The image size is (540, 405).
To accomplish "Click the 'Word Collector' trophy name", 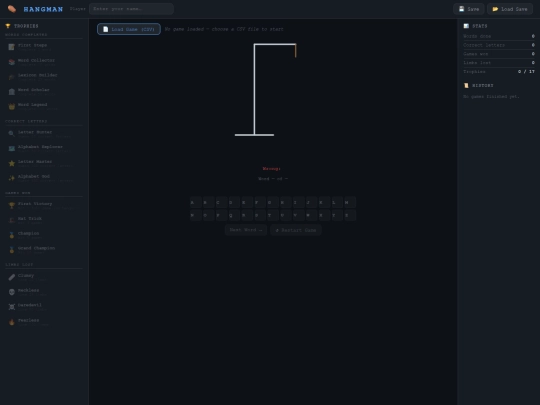I will tap(36, 60).
